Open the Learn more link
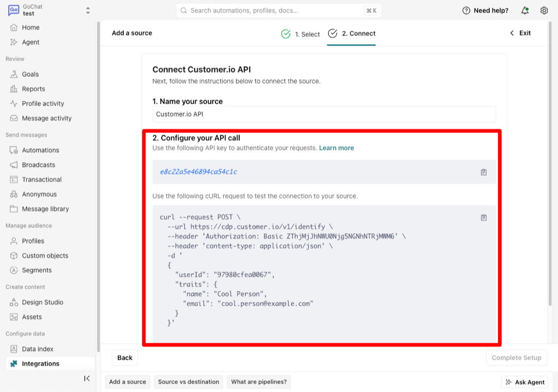Screen dimensions: 558x392 [336, 148]
